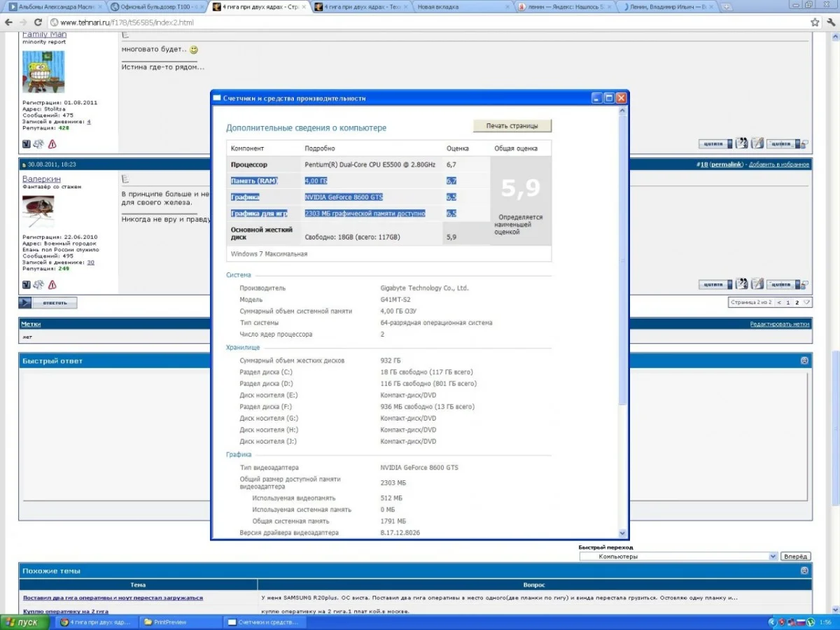
Task: Click report warning icon under Валеркин's profile
Action: pyautogui.click(x=52, y=285)
